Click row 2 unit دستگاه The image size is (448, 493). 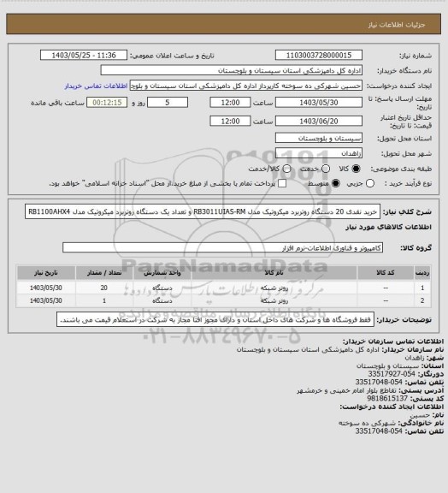point(162,300)
